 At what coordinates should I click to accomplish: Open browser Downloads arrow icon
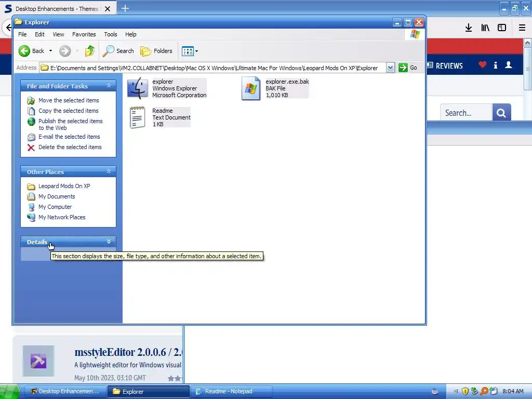point(469,28)
